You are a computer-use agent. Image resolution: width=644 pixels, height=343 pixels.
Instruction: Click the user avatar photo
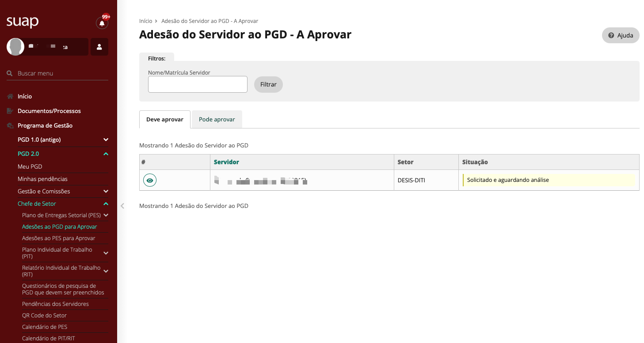tap(15, 47)
